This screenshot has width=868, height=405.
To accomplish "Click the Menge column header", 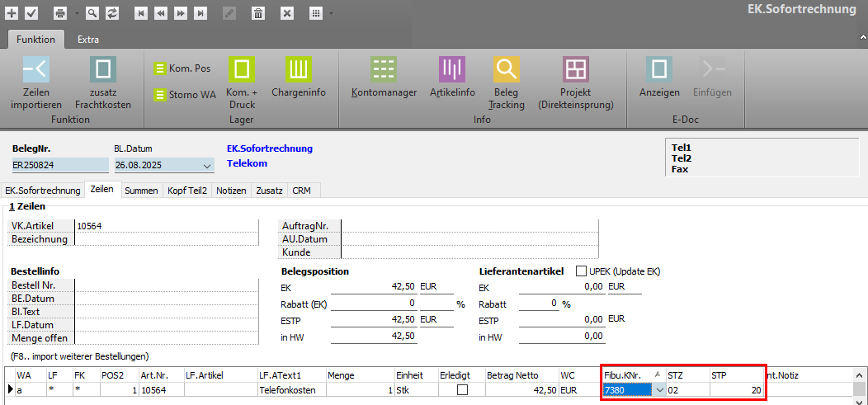I will [360, 375].
